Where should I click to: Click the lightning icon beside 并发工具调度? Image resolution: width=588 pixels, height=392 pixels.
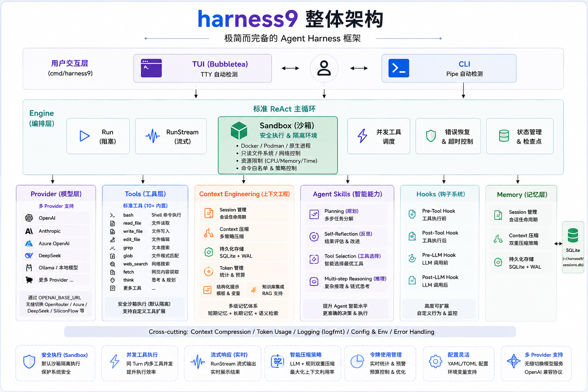[362, 136]
